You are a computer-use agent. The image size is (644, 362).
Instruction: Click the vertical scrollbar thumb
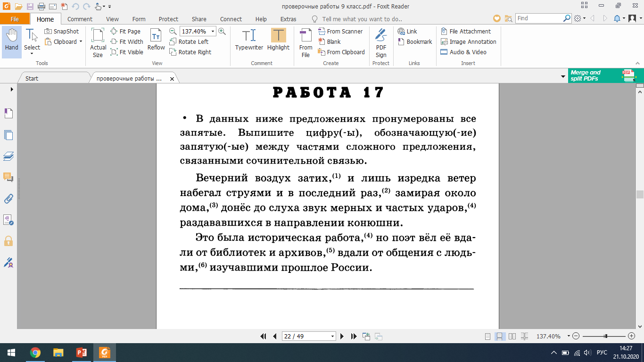point(640,194)
